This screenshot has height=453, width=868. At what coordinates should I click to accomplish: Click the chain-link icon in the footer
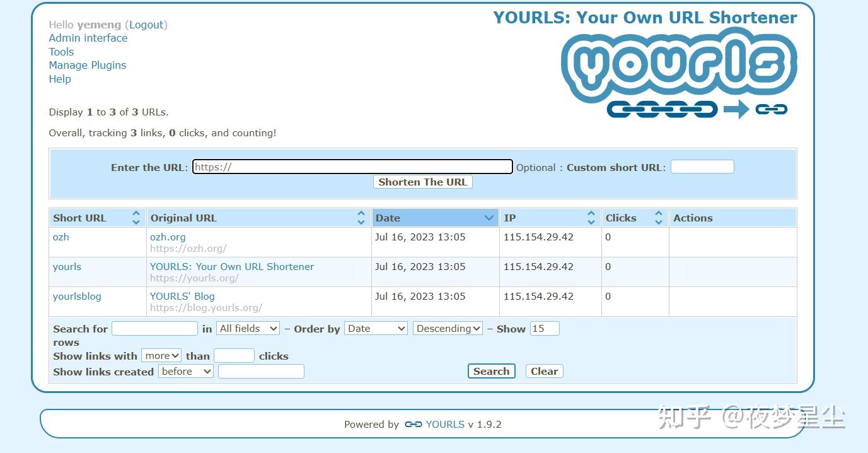click(x=413, y=424)
